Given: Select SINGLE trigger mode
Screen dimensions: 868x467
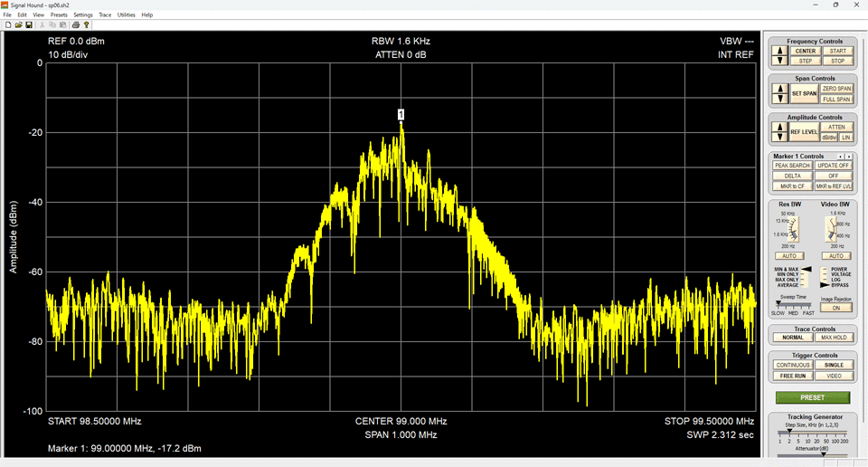Looking at the screenshot, I should [x=833, y=365].
